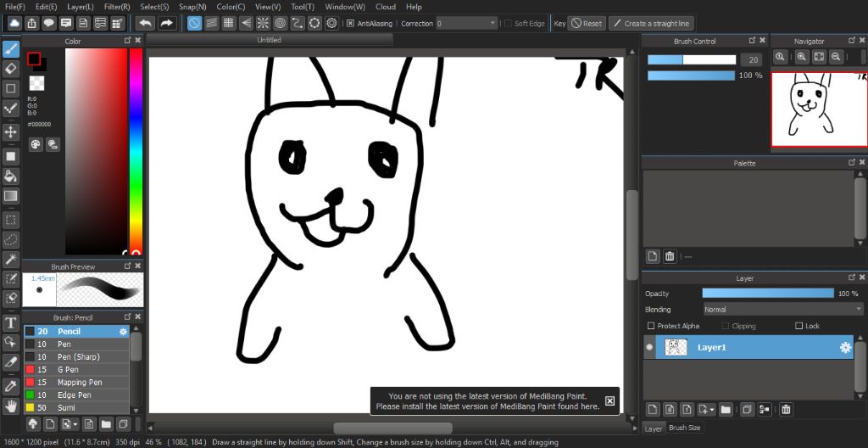Open the Snap menu
The image size is (868, 448).
pos(192,7)
